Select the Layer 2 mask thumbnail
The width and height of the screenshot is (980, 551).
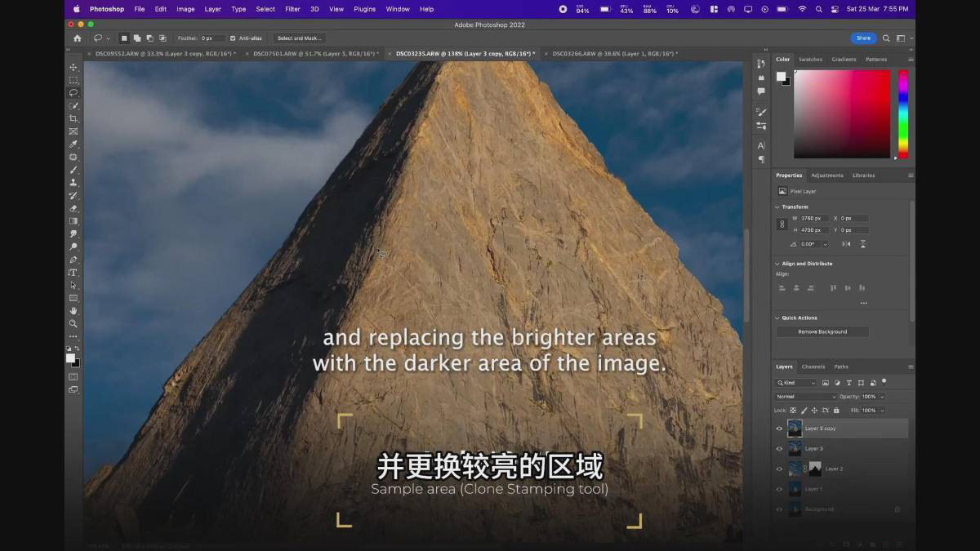point(815,469)
